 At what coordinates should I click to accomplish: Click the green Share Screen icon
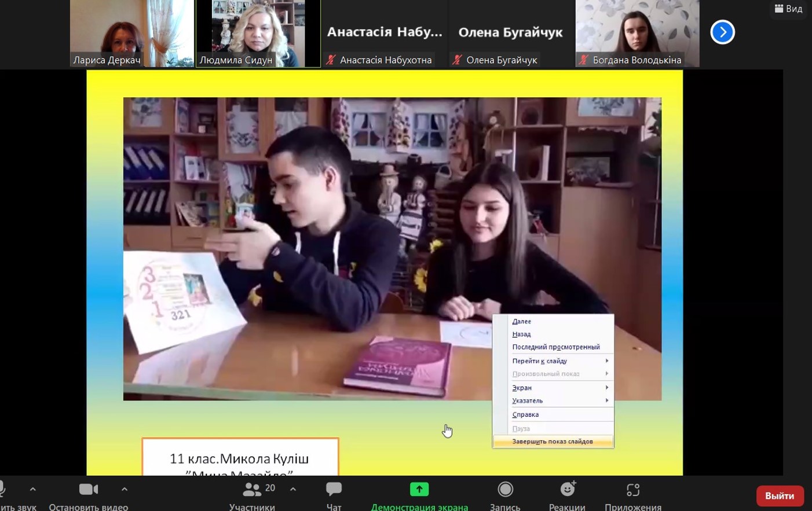point(419,490)
